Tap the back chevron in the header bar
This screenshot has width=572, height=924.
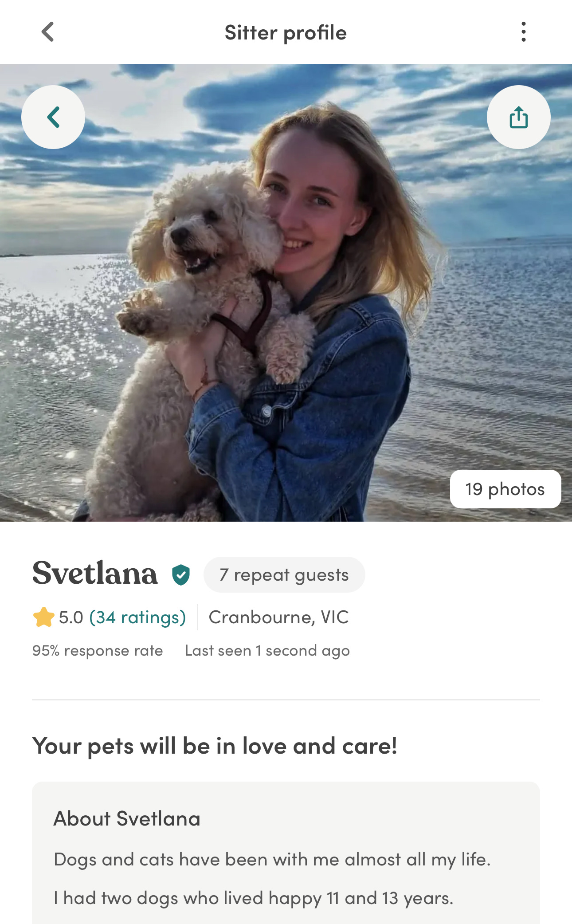click(47, 32)
